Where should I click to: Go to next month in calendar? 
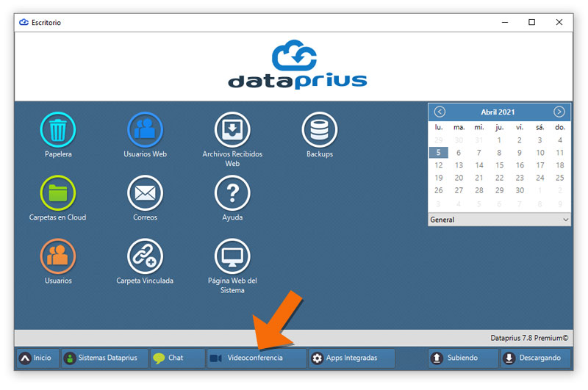[x=559, y=112]
